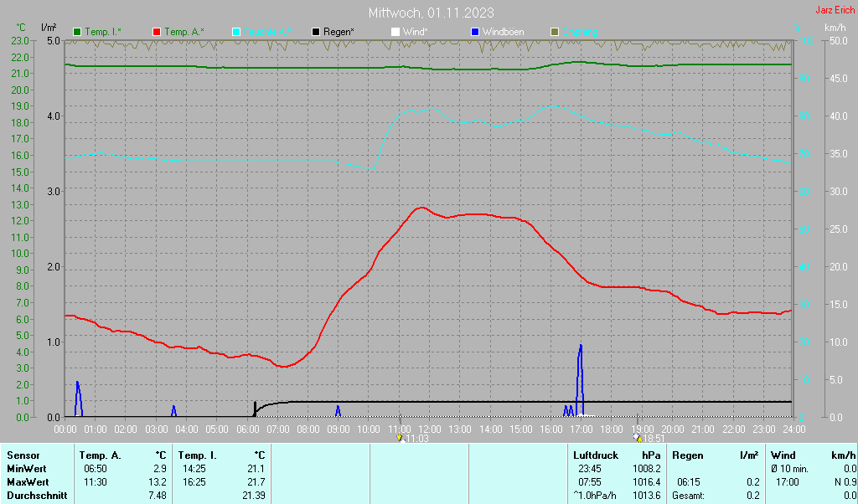This screenshot has height=504, width=858.
Task: Click the olive Empfang legend swatch
Action: 555,33
